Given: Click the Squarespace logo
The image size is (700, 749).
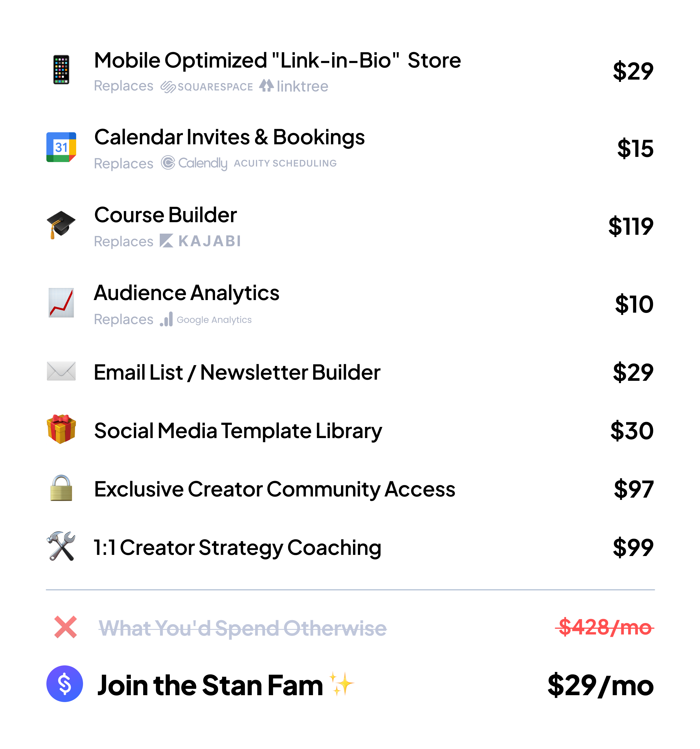Looking at the screenshot, I should click(x=207, y=87).
